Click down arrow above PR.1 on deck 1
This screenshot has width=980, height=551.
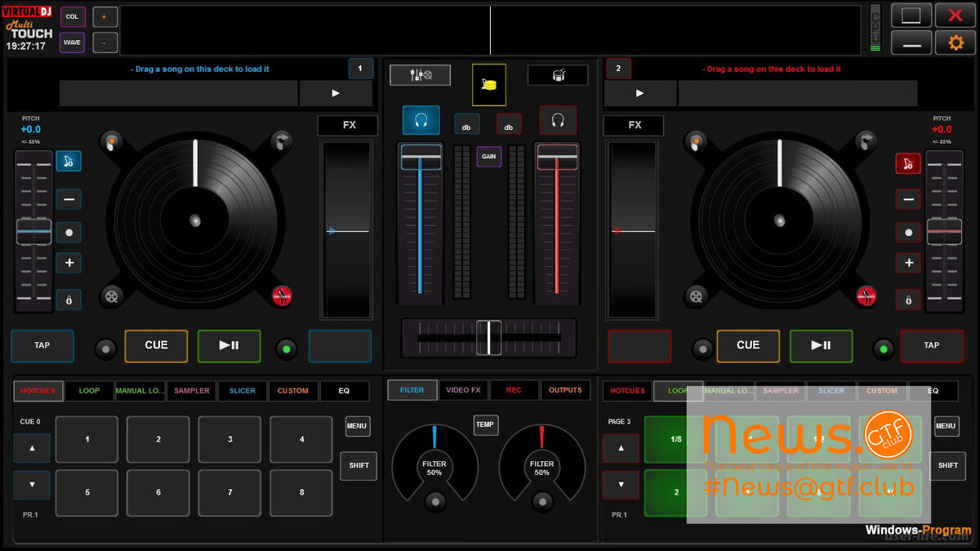coord(32,485)
